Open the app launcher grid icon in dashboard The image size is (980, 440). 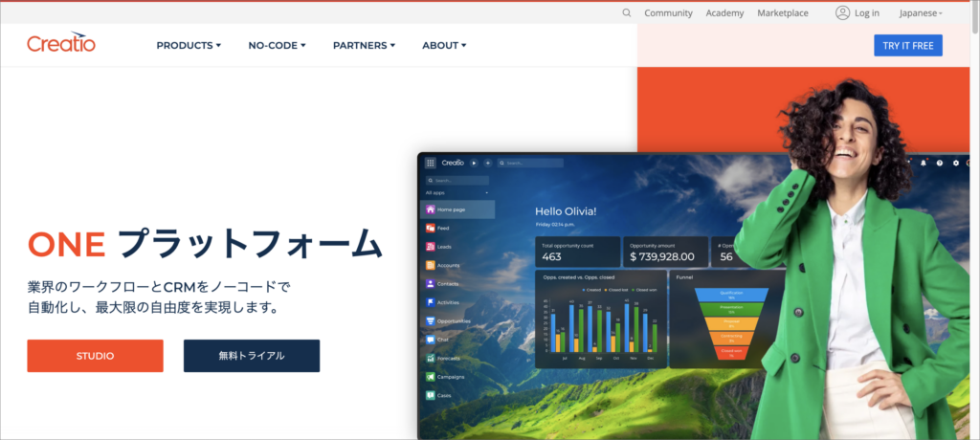[x=431, y=163]
